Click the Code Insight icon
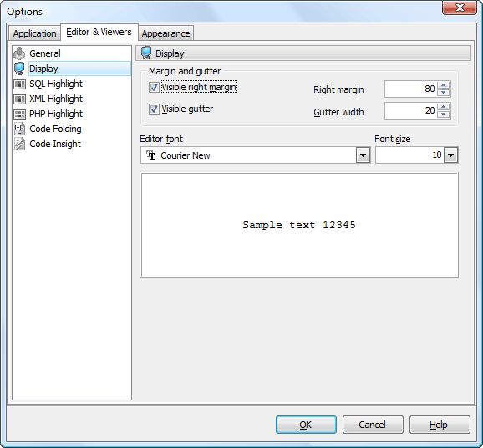The width and height of the screenshot is (483, 448). 19,144
